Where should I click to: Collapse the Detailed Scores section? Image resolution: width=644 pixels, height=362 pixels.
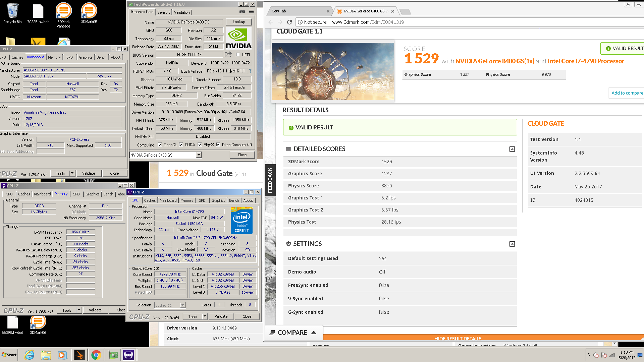pyautogui.click(x=512, y=149)
